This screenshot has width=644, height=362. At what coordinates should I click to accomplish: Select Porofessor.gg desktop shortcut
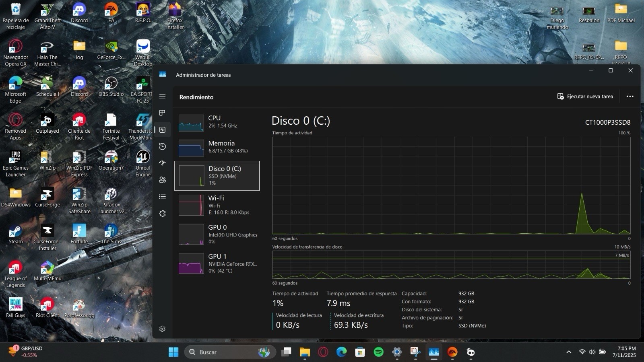[79, 308]
